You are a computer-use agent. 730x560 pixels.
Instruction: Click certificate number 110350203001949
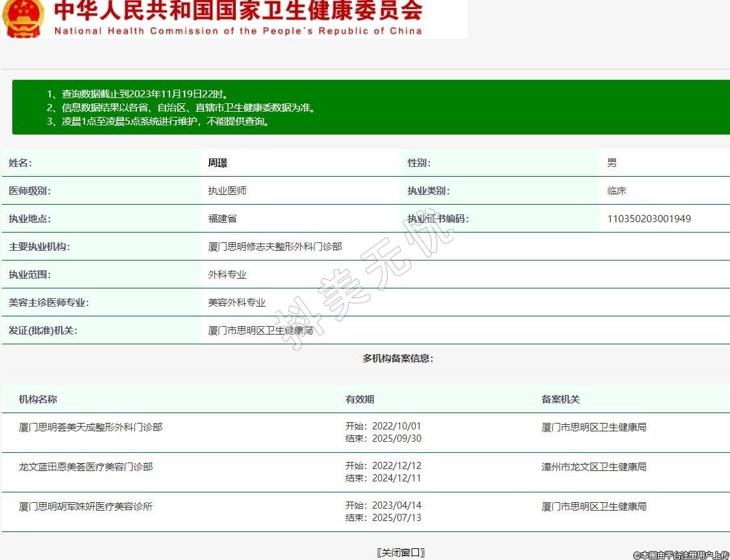(x=649, y=219)
